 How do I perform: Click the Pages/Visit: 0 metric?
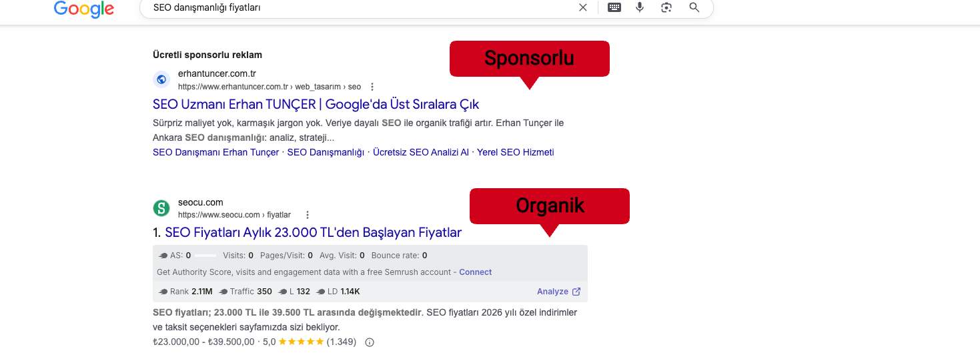pyautogui.click(x=286, y=256)
